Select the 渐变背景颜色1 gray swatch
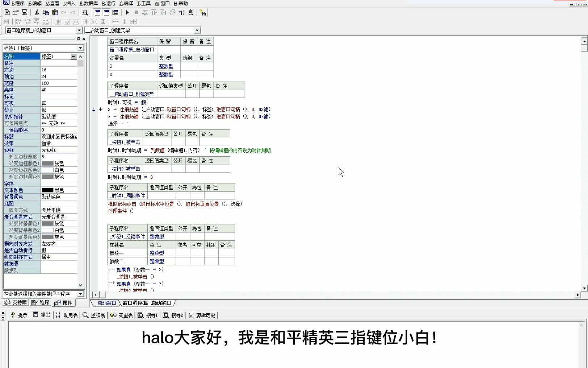588x368 pixels. click(47, 224)
